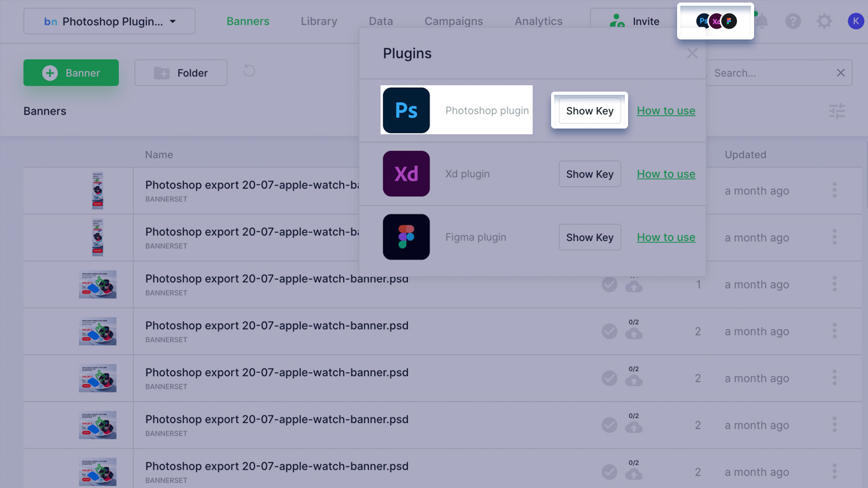Click the Adobe Xd plugin logo

pos(406,174)
